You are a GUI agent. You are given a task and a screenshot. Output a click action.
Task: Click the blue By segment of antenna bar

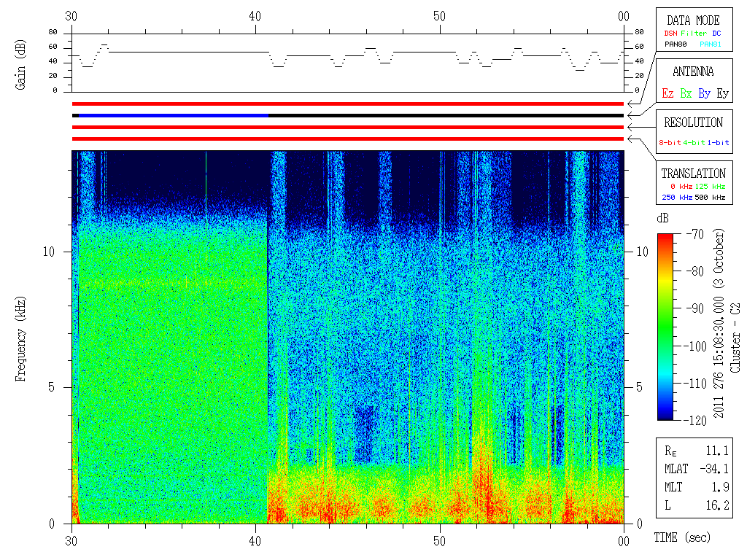[x=174, y=116]
